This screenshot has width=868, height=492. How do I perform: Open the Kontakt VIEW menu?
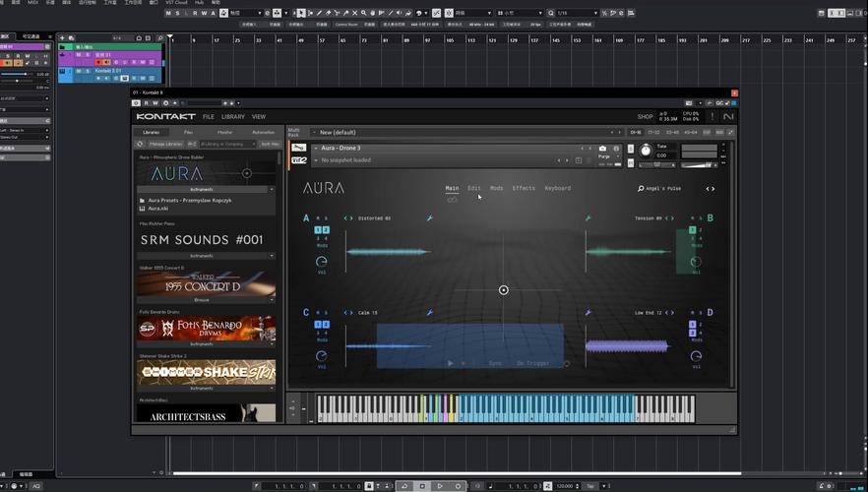point(259,117)
